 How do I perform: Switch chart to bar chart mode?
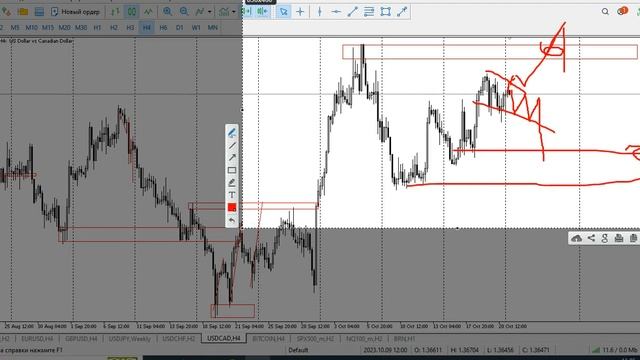pyautogui.click(x=116, y=12)
